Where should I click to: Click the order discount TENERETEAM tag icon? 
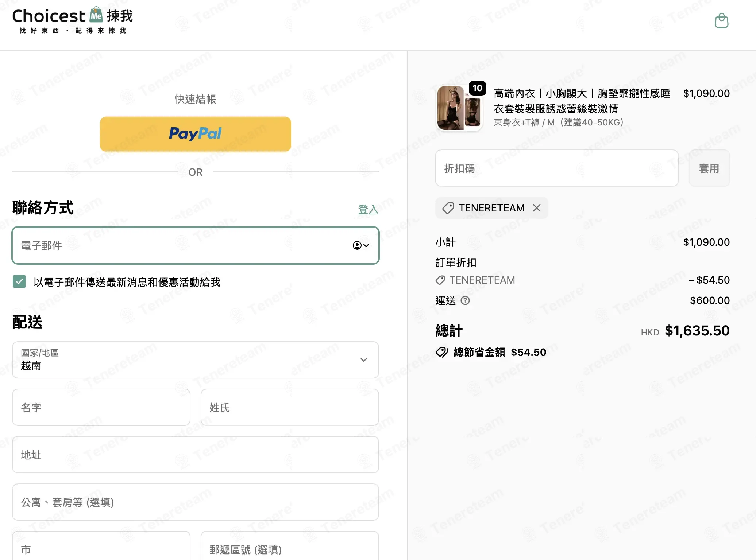click(x=440, y=280)
